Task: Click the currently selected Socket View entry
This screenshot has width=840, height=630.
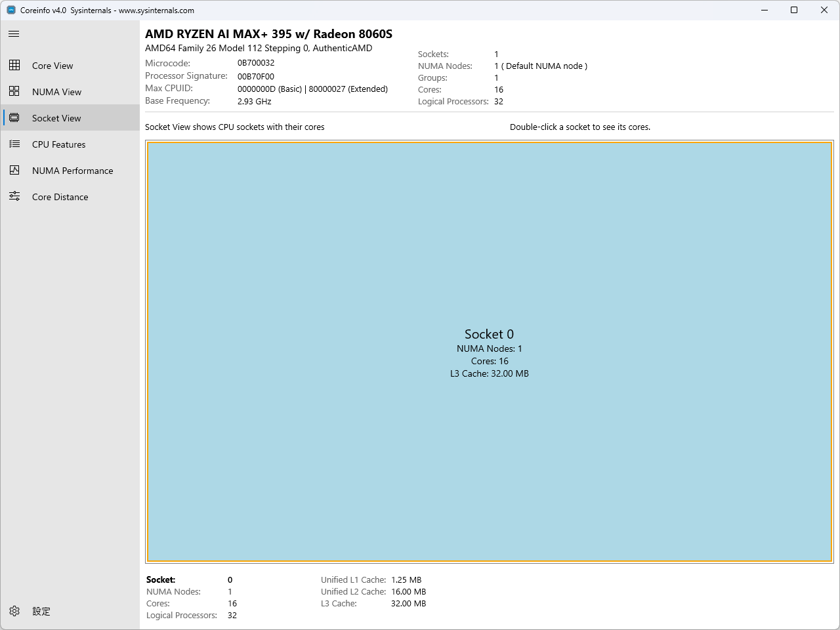Action: pos(56,117)
